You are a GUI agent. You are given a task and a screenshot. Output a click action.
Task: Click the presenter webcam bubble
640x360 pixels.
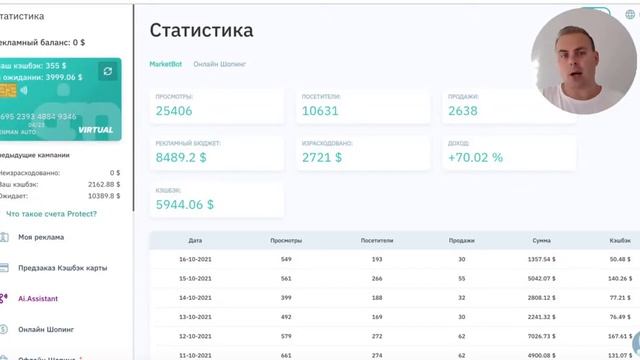(584, 61)
